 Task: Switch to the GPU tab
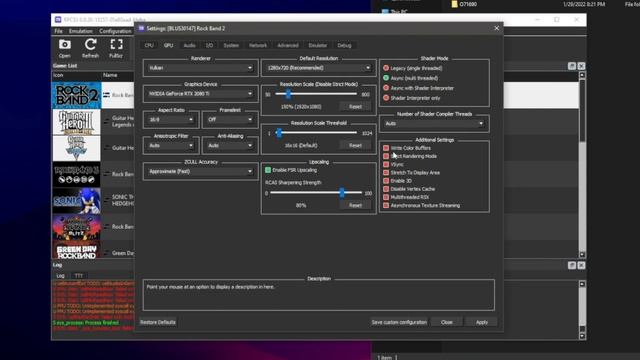pos(168,45)
